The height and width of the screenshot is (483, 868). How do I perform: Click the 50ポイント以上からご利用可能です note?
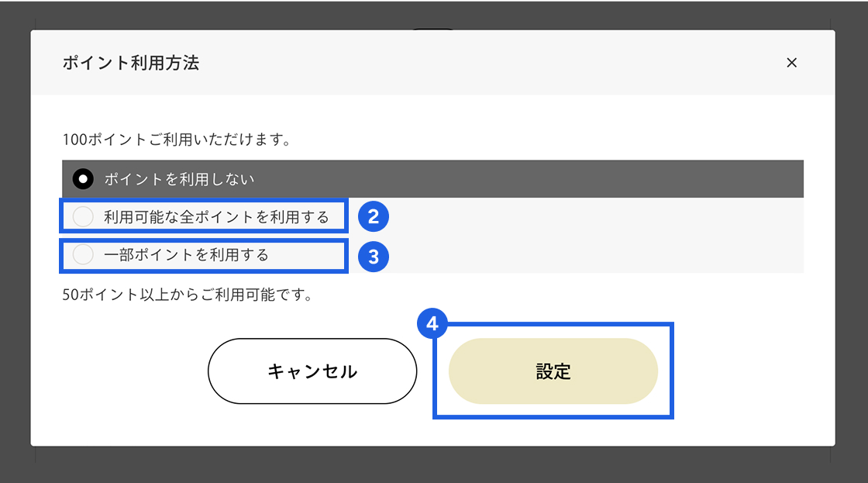tap(187, 295)
